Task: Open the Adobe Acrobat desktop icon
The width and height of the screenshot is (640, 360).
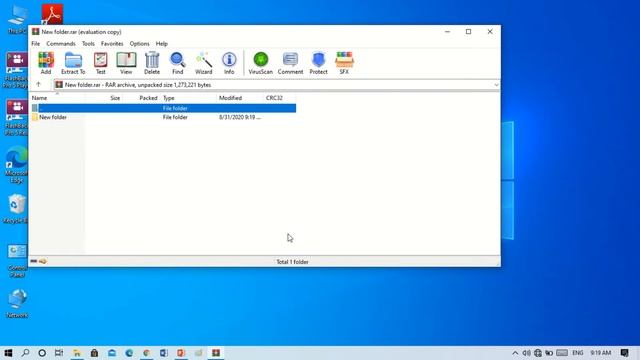Action: tap(52, 13)
